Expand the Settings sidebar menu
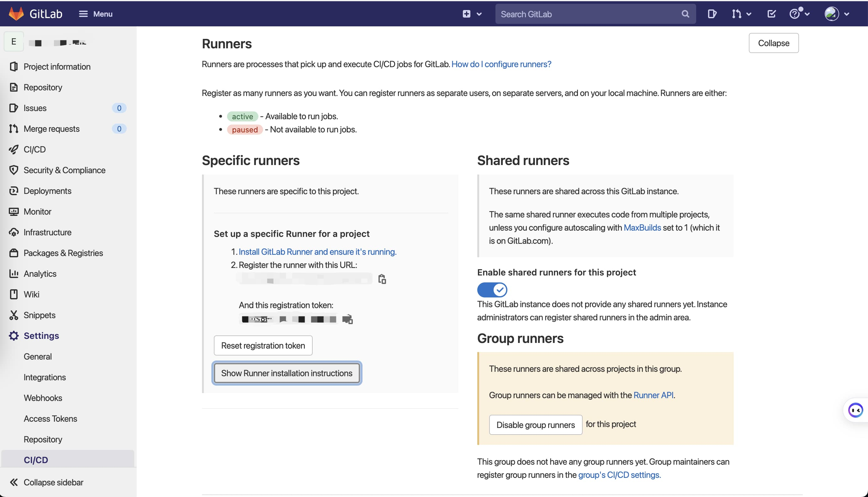Image resolution: width=868 pixels, height=497 pixels. click(41, 335)
